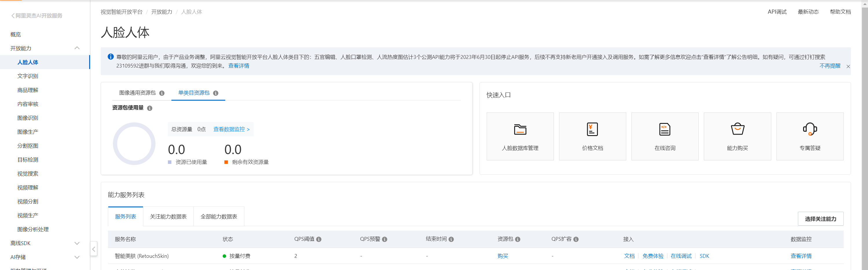Open 图像识别 in the sidebar
The image size is (868, 270).
pyautogui.click(x=28, y=118)
